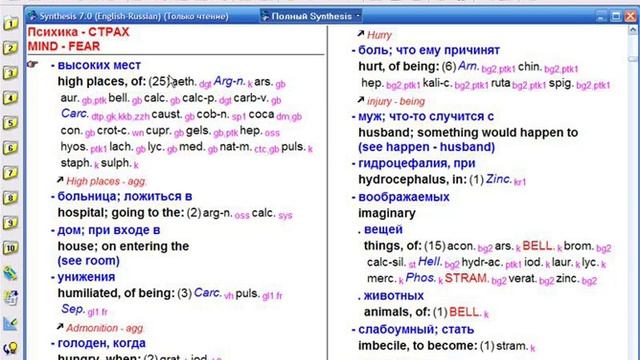The width and height of the screenshot is (640, 360).
Task: Select sidebar bookmark number 3
Action: (x=11, y=73)
